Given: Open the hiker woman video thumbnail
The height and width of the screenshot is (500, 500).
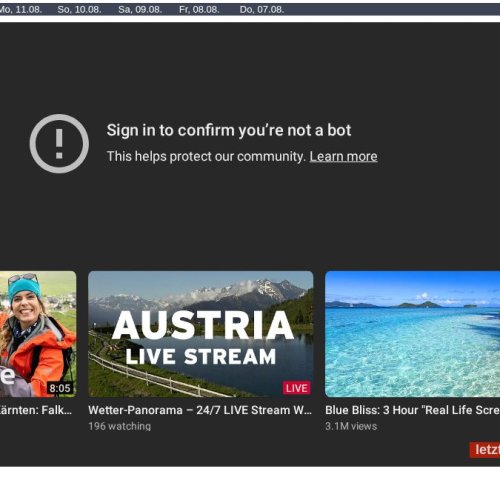Looking at the screenshot, I should click(x=38, y=334).
